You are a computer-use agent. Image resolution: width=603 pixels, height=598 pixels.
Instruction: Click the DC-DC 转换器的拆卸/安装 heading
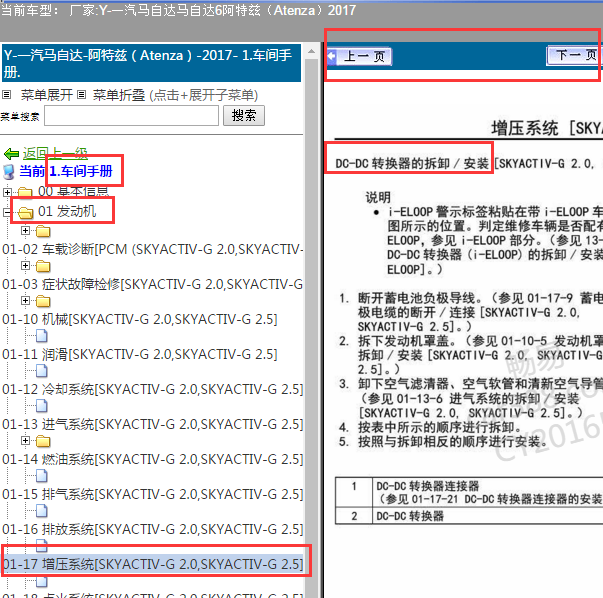[x=412, y=164]
